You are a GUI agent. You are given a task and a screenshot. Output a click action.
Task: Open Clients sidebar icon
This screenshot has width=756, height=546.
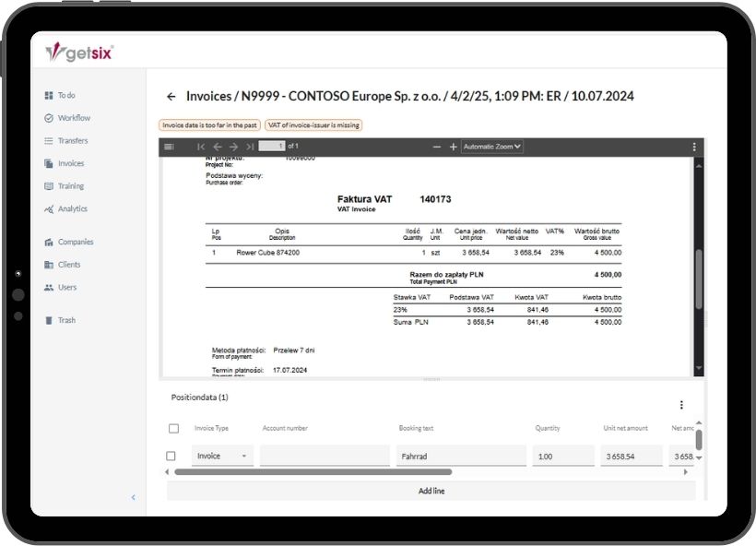49,265
